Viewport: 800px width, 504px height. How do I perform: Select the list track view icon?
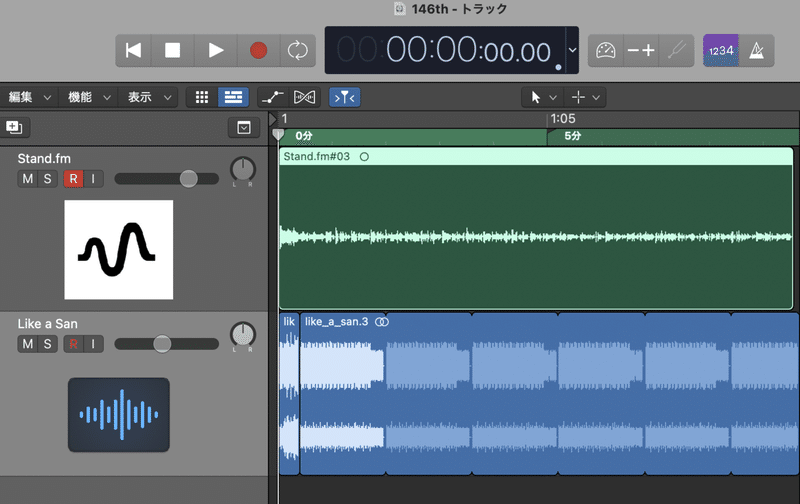coord(233,97)
